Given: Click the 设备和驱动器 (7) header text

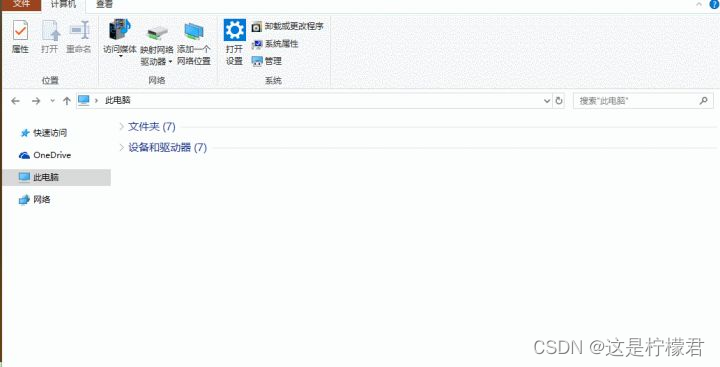Looking at the screenshot, I should point(168,147).
